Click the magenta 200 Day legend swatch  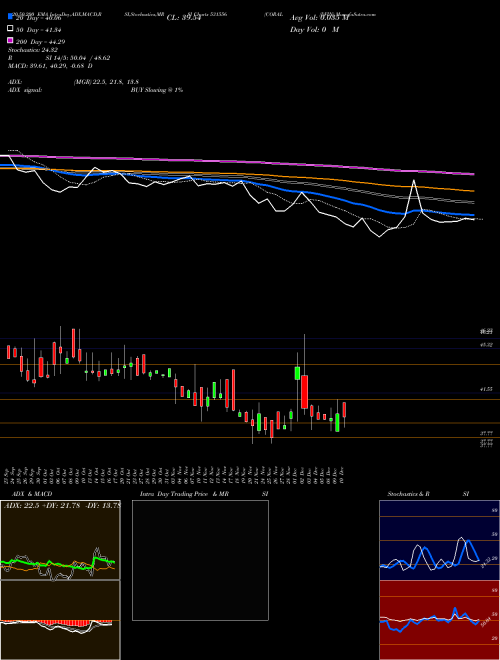tap(10, 40)
